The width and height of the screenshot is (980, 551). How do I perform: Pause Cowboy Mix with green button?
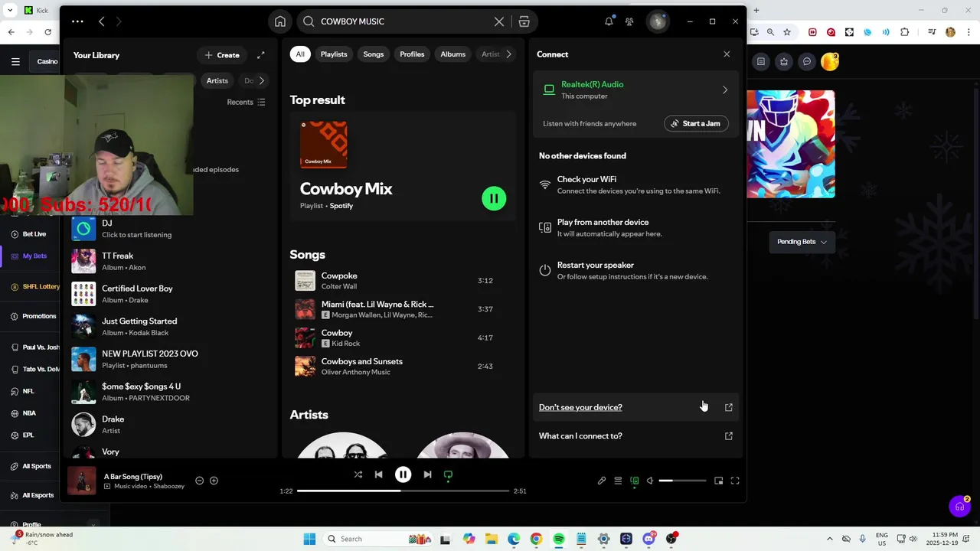tap(494, 198)
